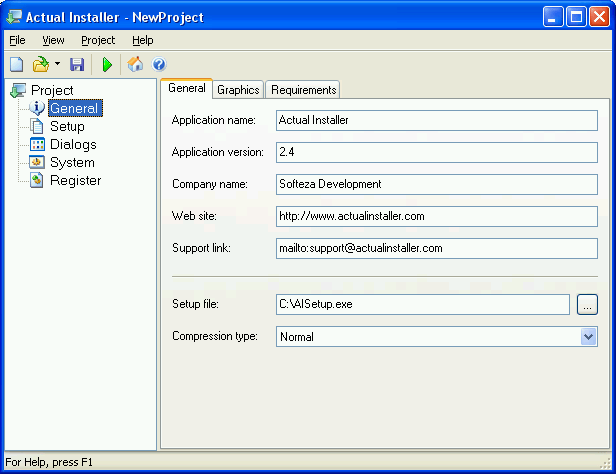The image size is (616, 474).
Task: Click the Application version field
Action: 437,152
